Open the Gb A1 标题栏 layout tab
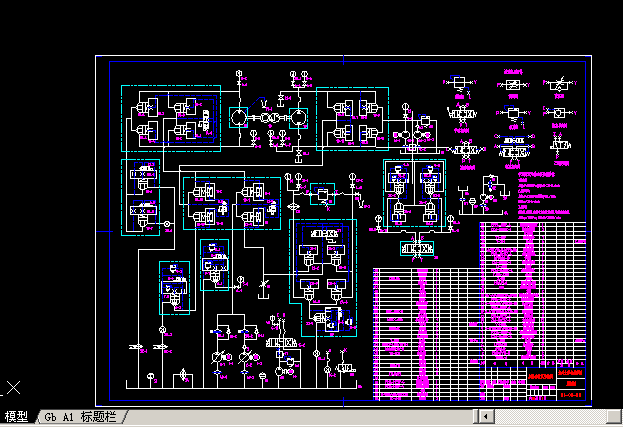This screenshot has height=427, width=623. click(x=81, y=417)
